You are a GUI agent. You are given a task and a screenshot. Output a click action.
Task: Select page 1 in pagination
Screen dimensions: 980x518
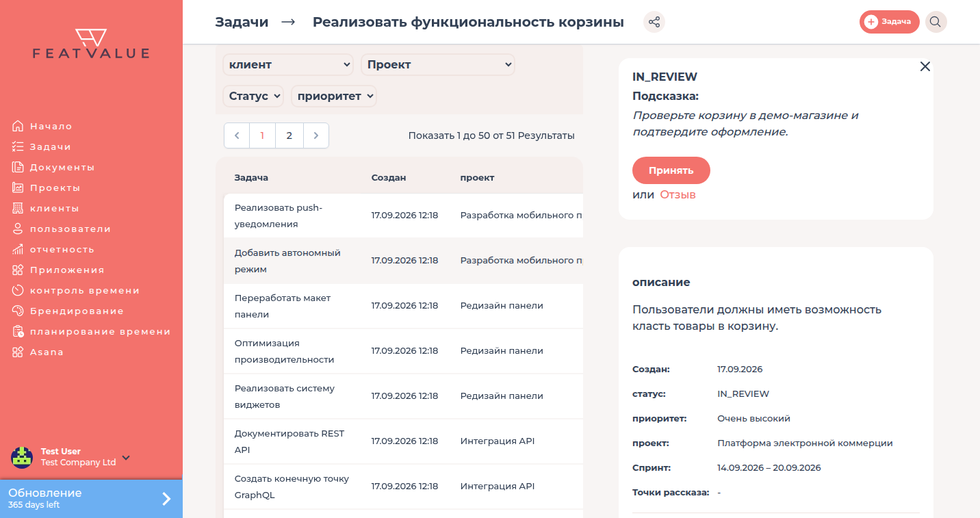[x=262, y=135]
